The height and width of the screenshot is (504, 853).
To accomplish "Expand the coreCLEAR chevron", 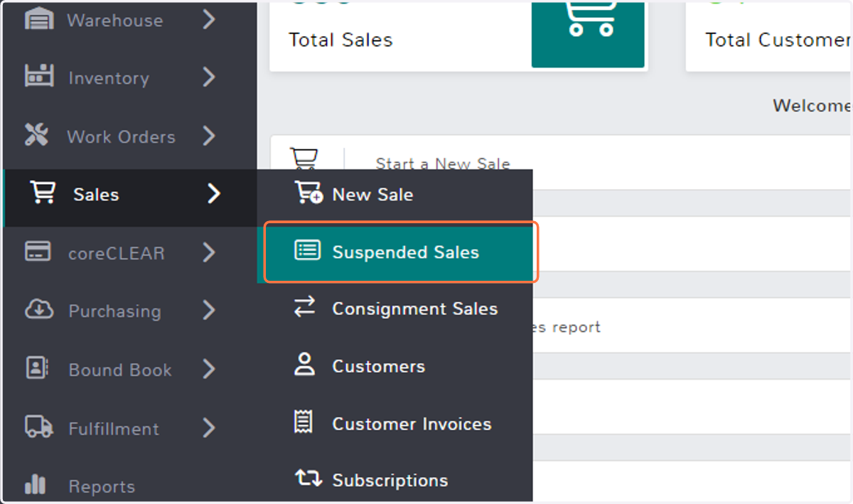I will coord(208,252).
